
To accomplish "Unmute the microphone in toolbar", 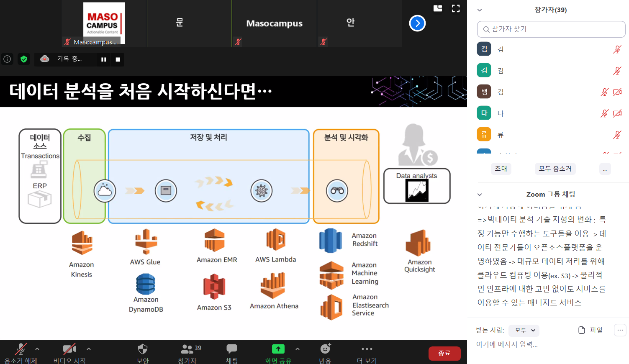I will coord(21,349).
